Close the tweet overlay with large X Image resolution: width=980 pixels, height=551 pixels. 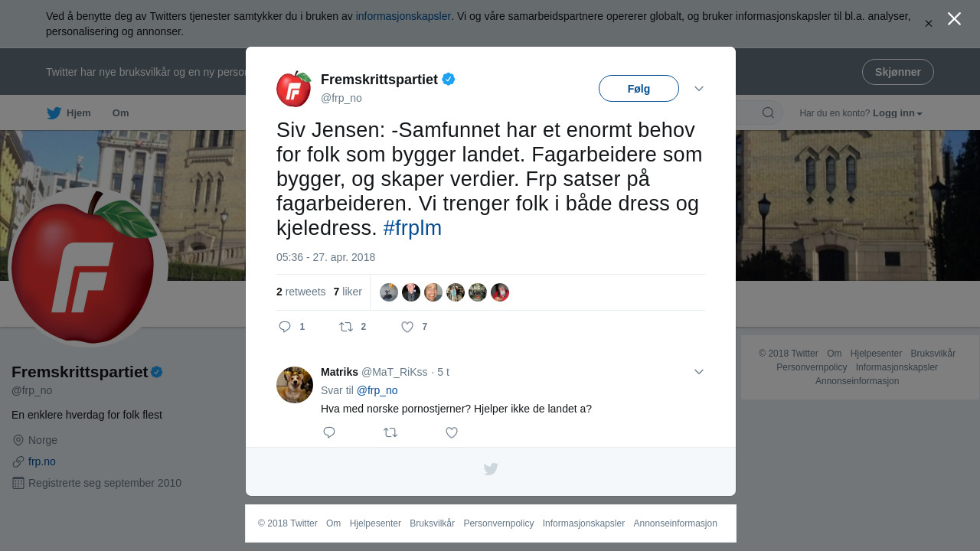pyautogui.click(x=954, y=18)
